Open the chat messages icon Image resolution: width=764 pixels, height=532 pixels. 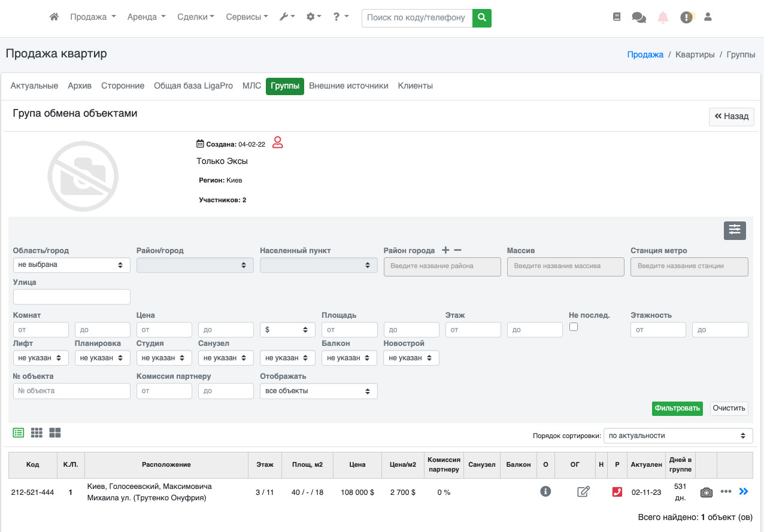pos(639,18)
